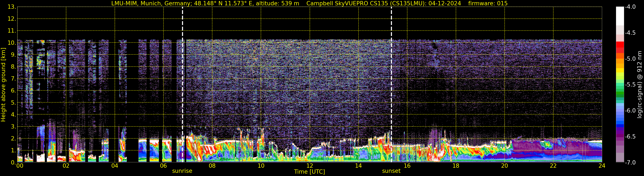Viewport: 644px width, 176px height.
Task: Click the time axis tick '24'
Action: pos(602,166)
